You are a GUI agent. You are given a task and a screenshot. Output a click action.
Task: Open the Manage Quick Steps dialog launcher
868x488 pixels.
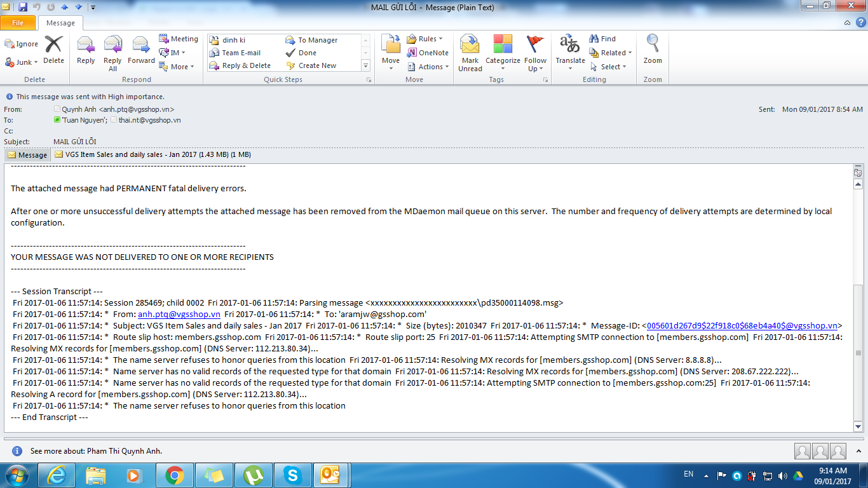click(369, 80)
